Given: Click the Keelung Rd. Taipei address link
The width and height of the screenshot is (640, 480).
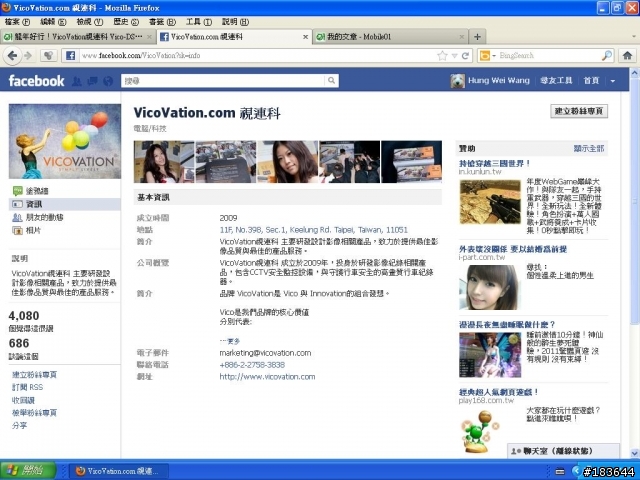Looking at the screenshot, I should pos(313,230).
